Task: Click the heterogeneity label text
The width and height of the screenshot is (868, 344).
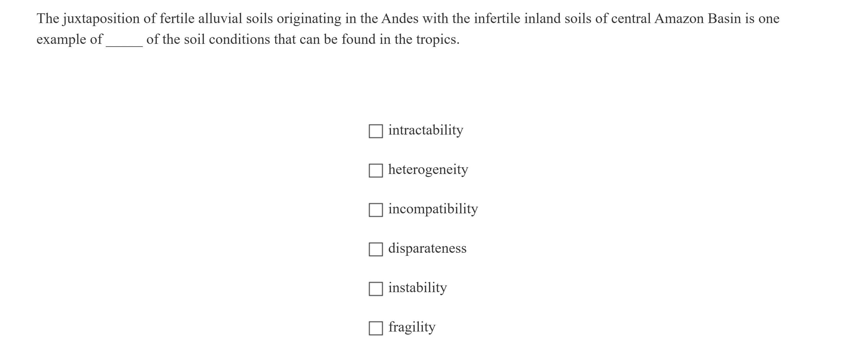Action: (428, 170)
